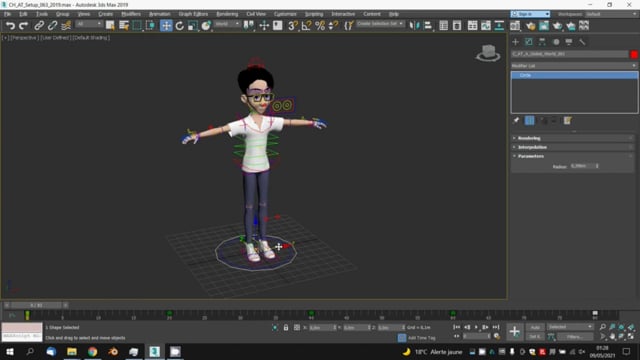Viewport: 640px width, 360px height.
Task: Toggle Pin Stack button
Action: (x=516, y=120)
